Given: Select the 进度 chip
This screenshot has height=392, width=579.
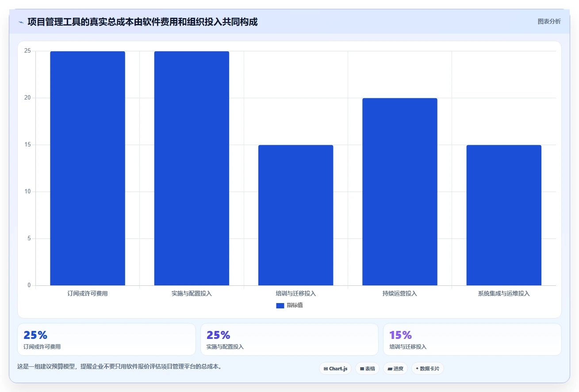Looking at the screenshot, I should point(395,369).
